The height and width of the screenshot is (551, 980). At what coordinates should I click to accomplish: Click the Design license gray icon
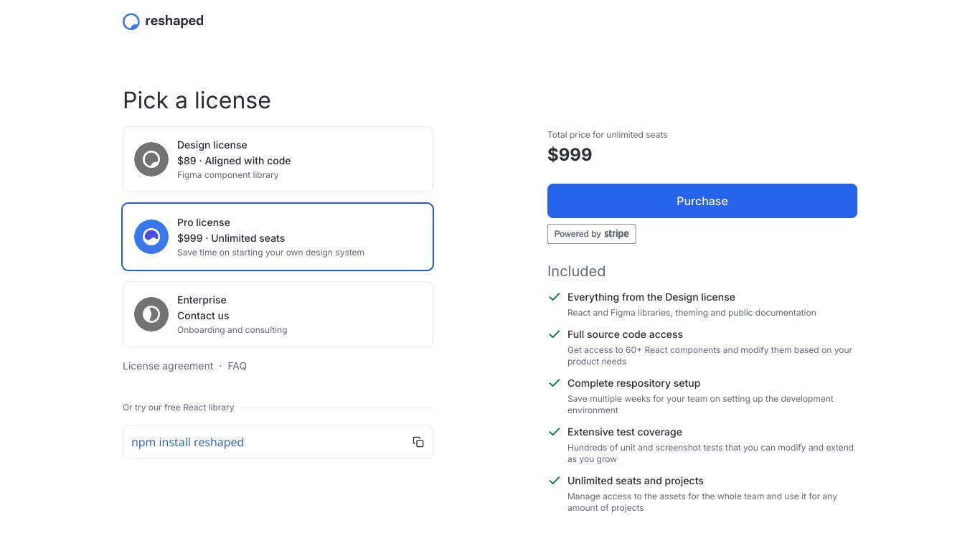[x=151, y=159]
